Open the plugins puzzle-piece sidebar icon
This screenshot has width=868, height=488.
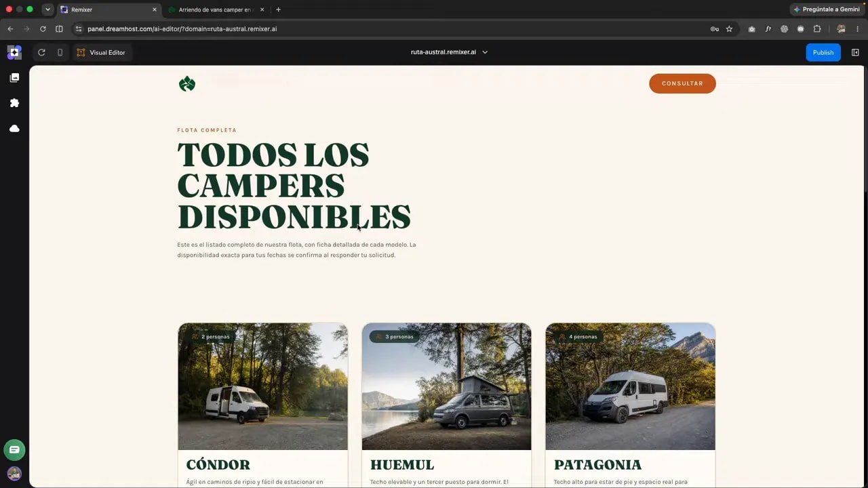click(x=14, y=103)
